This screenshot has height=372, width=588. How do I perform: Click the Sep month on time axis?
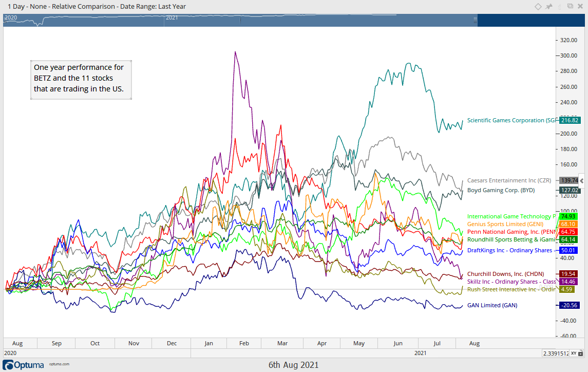(56, 343)
